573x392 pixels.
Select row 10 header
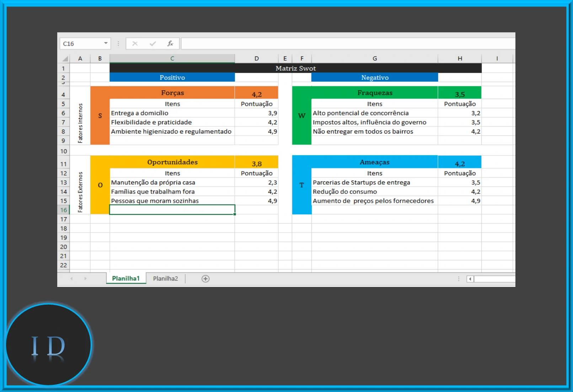click(64, 151)
